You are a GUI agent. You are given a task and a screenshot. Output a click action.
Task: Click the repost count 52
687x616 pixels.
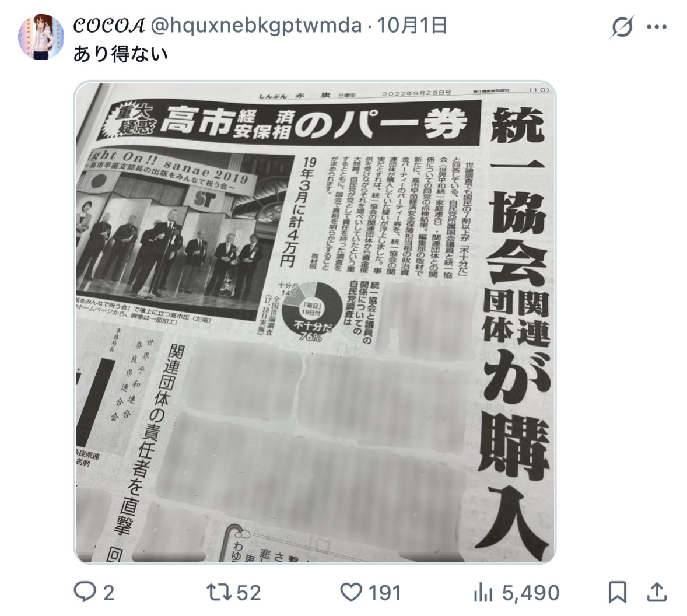pyautogui.click(x=248, y=593)
